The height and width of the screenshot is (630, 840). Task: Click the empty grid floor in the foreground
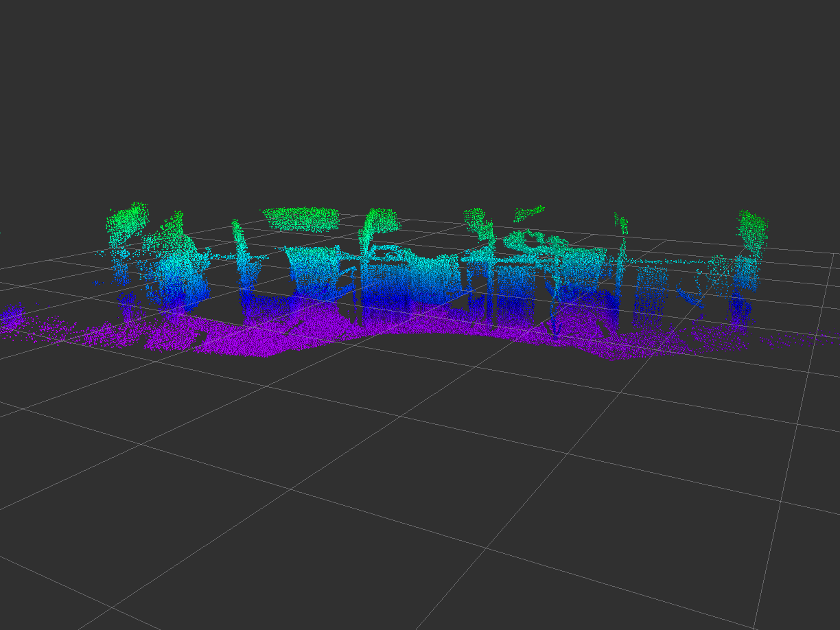point(412,494)
